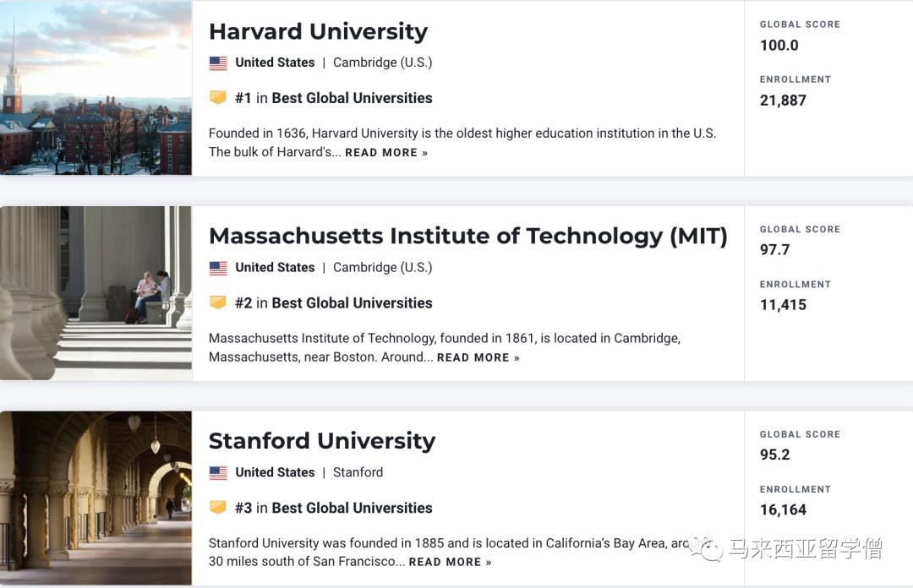Click the ribbon badge next to MIT's #2 rank
Screen dimensions: 913x588
[x=218, y=302]
